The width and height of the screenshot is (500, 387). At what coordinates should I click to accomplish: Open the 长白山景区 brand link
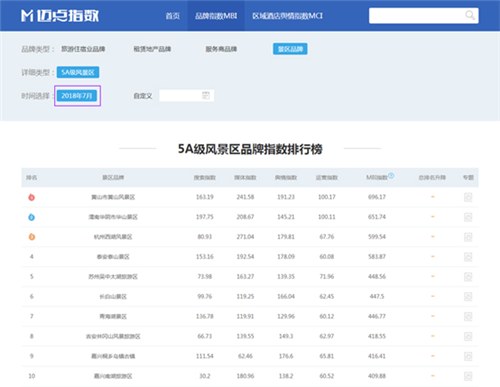[x=113, y=297]
